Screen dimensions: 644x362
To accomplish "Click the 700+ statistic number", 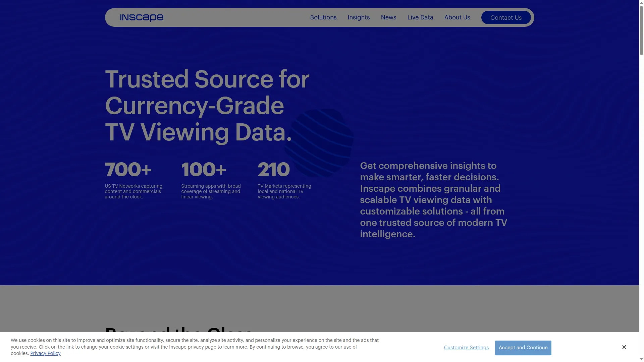I will (128, 169).
